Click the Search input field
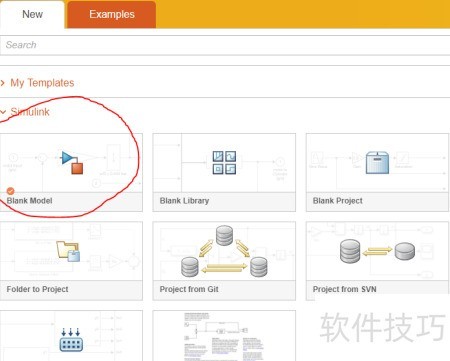450x361 pixels. tap(225, 45)
